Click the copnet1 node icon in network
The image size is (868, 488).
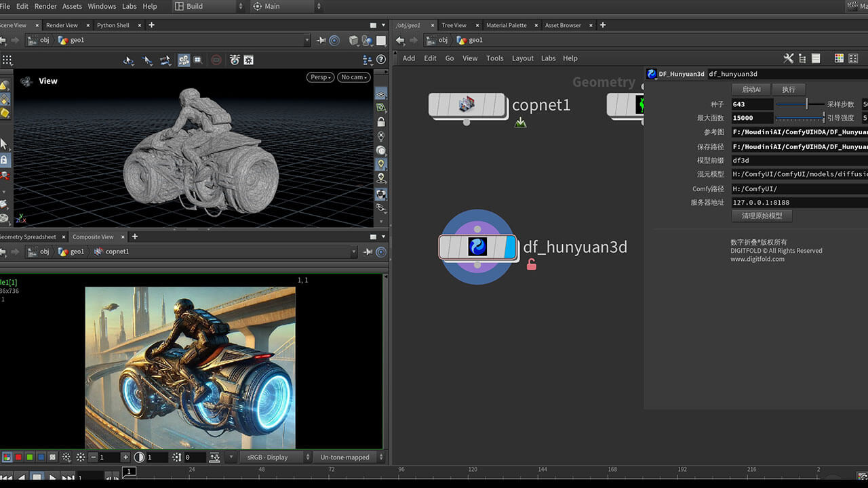[x=467, y=105]
